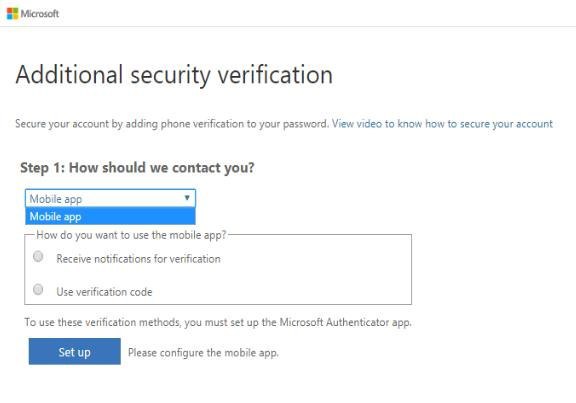This screenshot has height=403, width=576.
Task: Click the Secure your account description text
Action: pos(172,124)
